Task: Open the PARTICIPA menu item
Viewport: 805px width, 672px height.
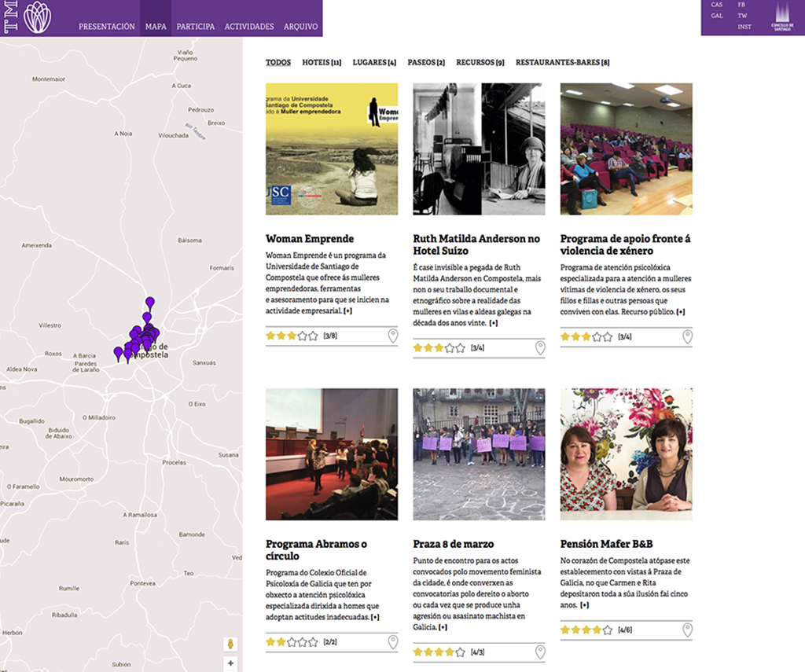Action: [x=196, y=27]
